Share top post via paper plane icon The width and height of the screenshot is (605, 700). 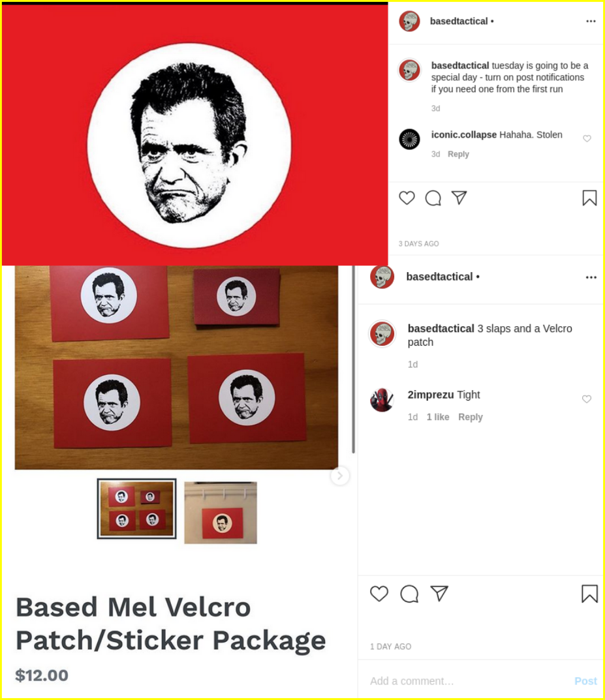(459, 197)
